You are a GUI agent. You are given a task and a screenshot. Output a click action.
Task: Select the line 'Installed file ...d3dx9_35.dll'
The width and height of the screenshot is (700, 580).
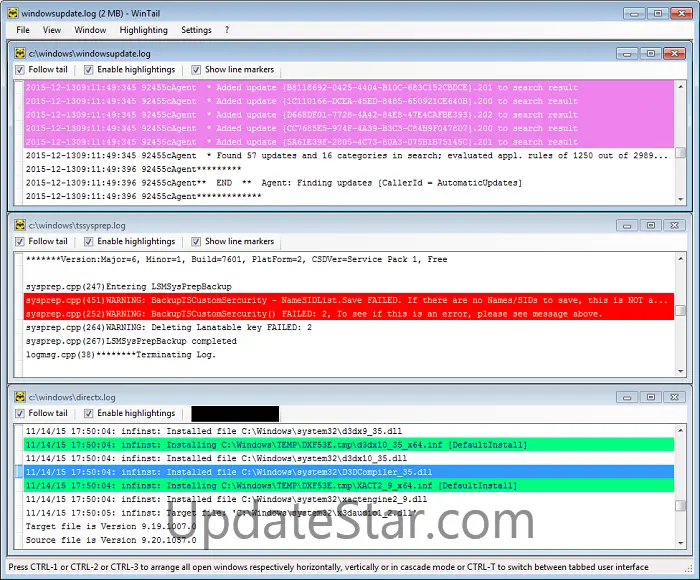pos(349,431)
